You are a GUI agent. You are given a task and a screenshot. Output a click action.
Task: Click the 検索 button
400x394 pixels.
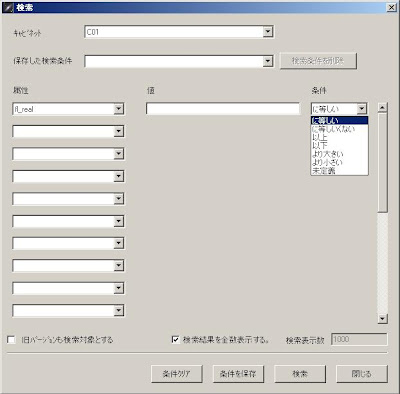300,374
